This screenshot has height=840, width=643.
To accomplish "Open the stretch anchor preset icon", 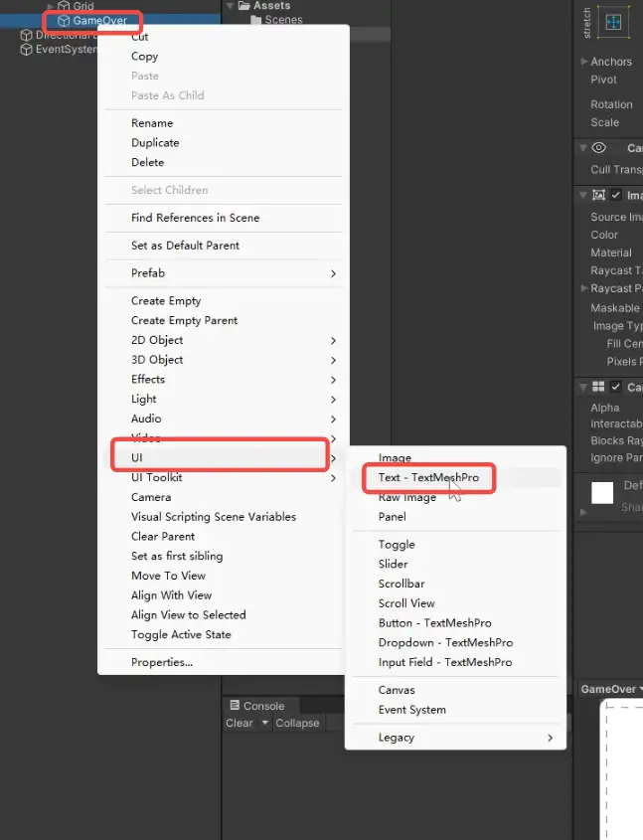I will coord(613,22).
